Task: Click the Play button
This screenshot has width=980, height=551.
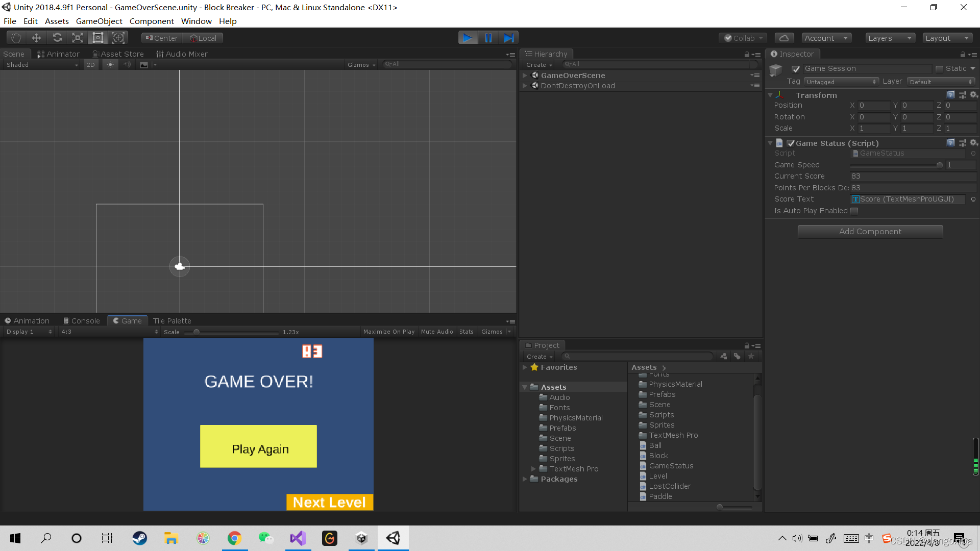Action: 467,38
